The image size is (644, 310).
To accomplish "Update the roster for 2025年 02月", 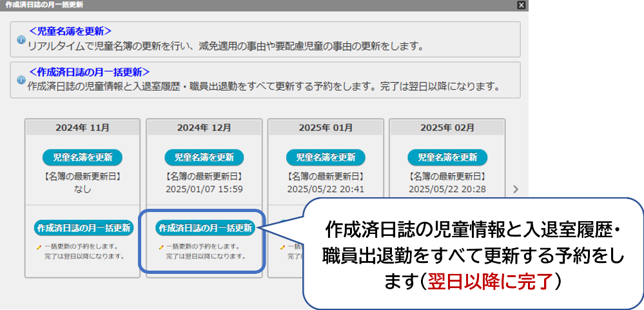I will [x=447, y=157].
